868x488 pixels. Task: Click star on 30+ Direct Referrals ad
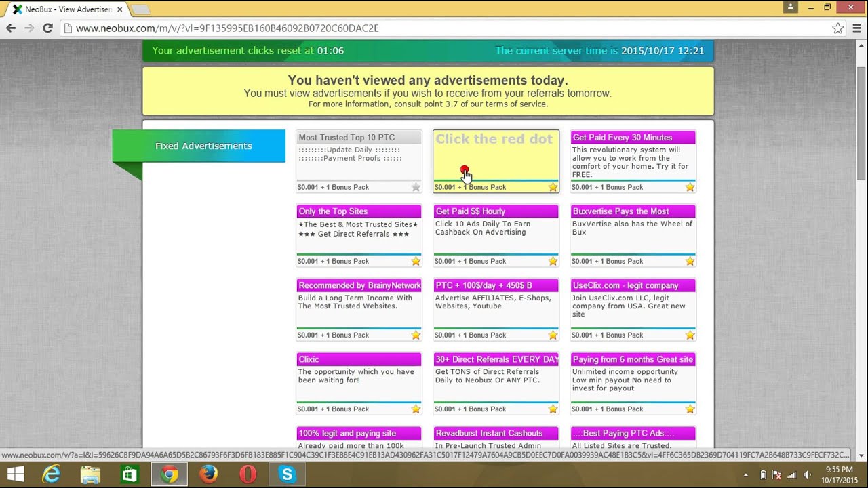coord(553,409)
